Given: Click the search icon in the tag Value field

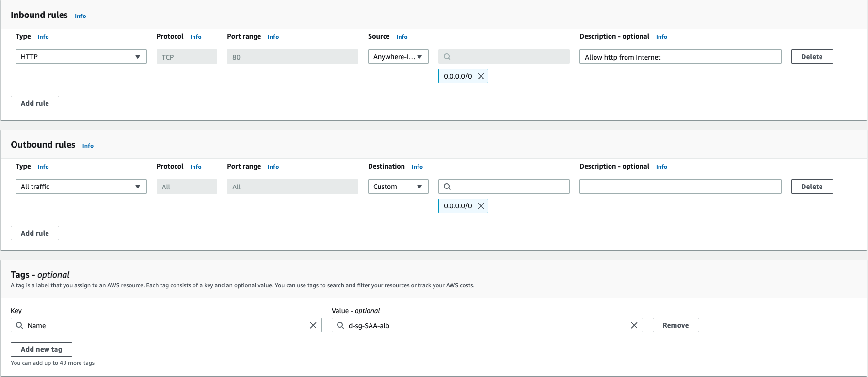Looking at the screenshot, I should (x=341, y=325).
